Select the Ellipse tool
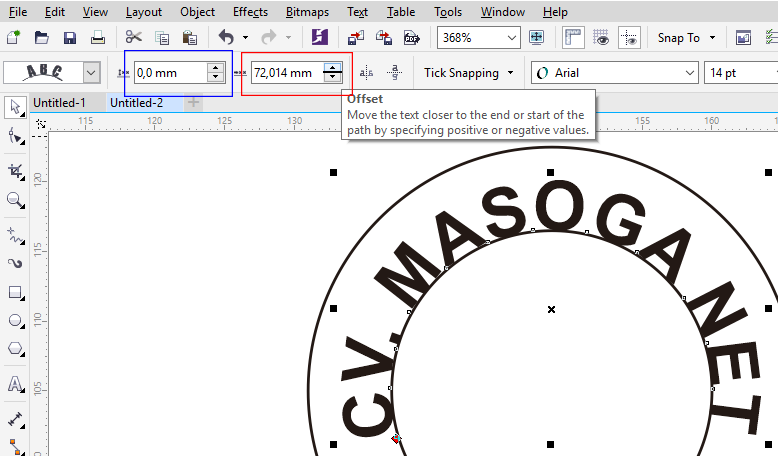The image size is (778, 456). point(15,321)
